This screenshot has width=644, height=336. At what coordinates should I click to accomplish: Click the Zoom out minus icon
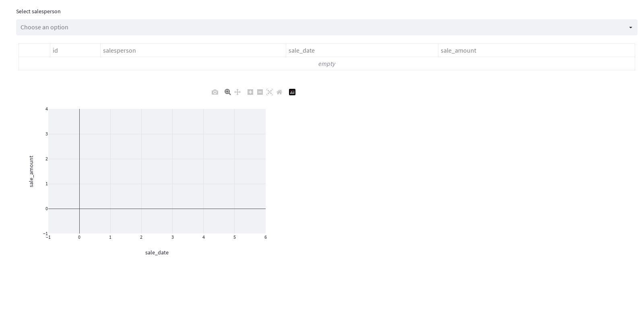pos(260,92)
